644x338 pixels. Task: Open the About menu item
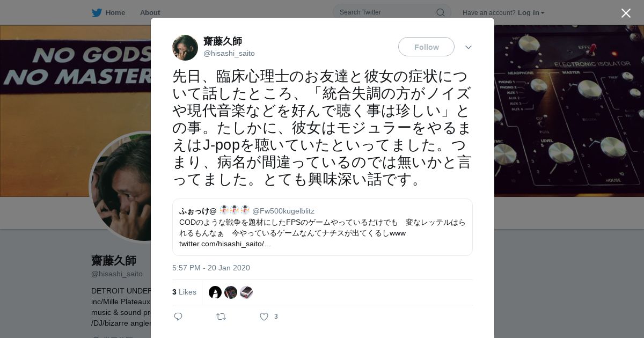[150, 12]
